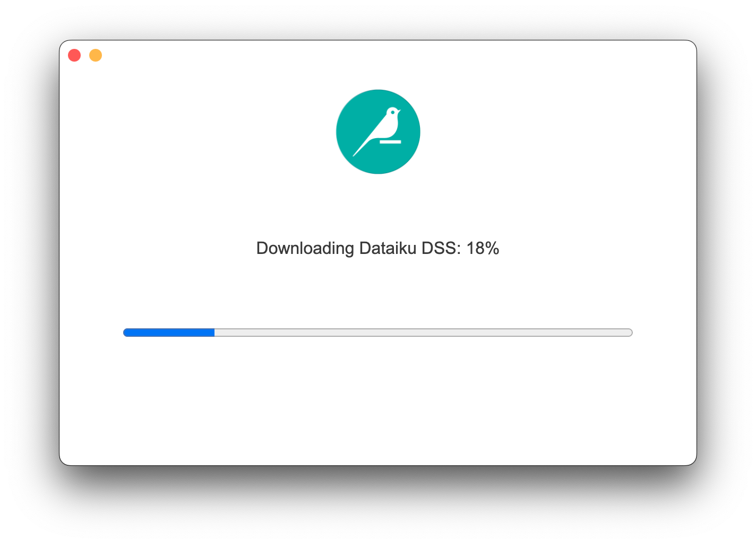Screen dimensions: 756x544
Task: Click the blue filled part of progress bar
Action: coord(169,333)
